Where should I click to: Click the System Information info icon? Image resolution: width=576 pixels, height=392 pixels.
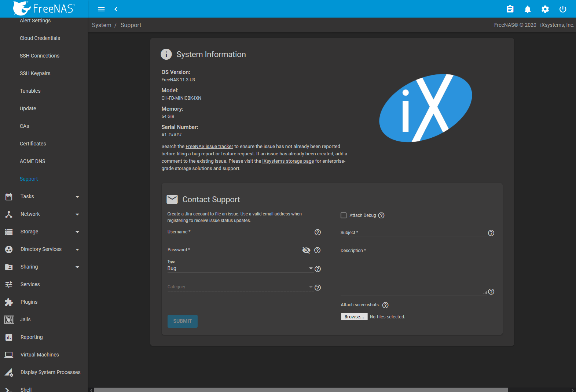pyautogui.click(x=166, y=54)
